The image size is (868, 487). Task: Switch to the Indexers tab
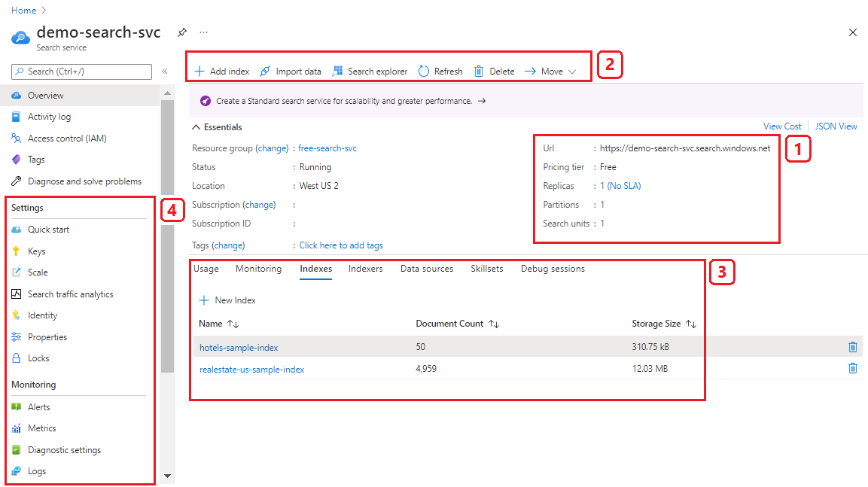[x=365, y=269]
